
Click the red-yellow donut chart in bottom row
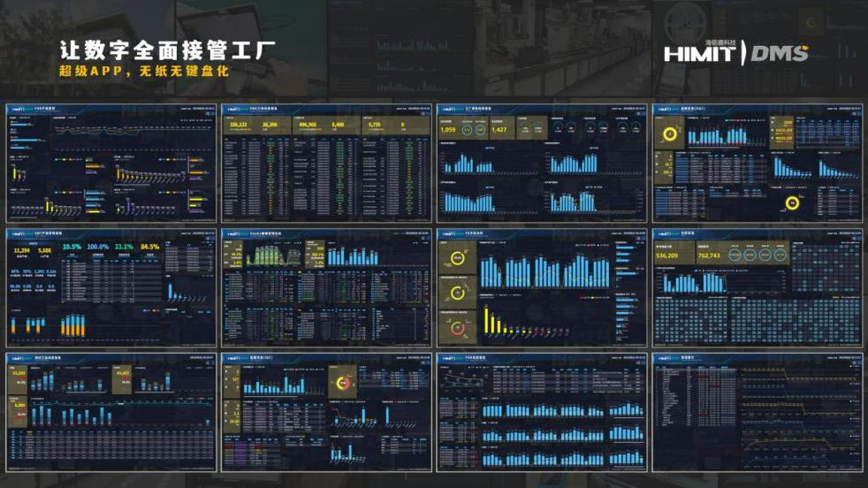click(x=342, y=384)
